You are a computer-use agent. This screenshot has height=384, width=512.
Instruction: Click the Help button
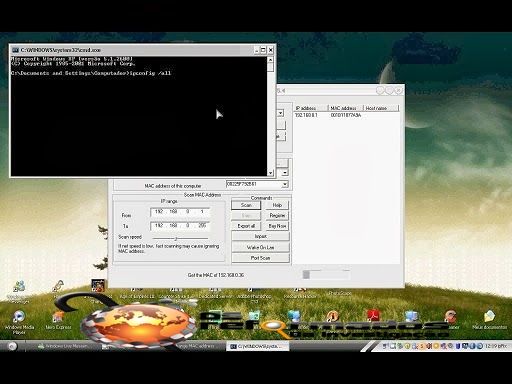277,205
